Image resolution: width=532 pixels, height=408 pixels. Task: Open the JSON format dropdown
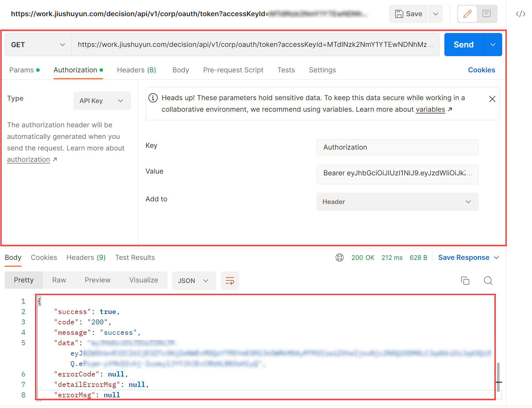tap(194, 281)
